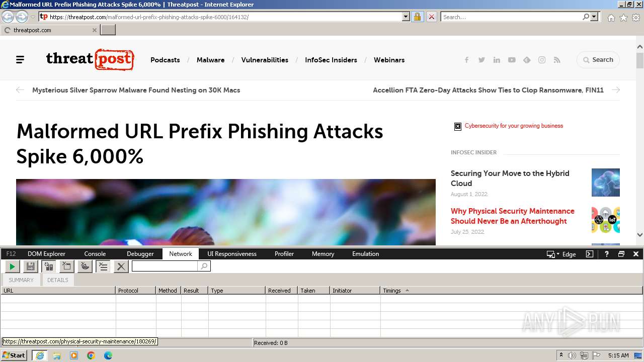
Task: Open the InfoSec Insiders section
Action: pos(331,60)
